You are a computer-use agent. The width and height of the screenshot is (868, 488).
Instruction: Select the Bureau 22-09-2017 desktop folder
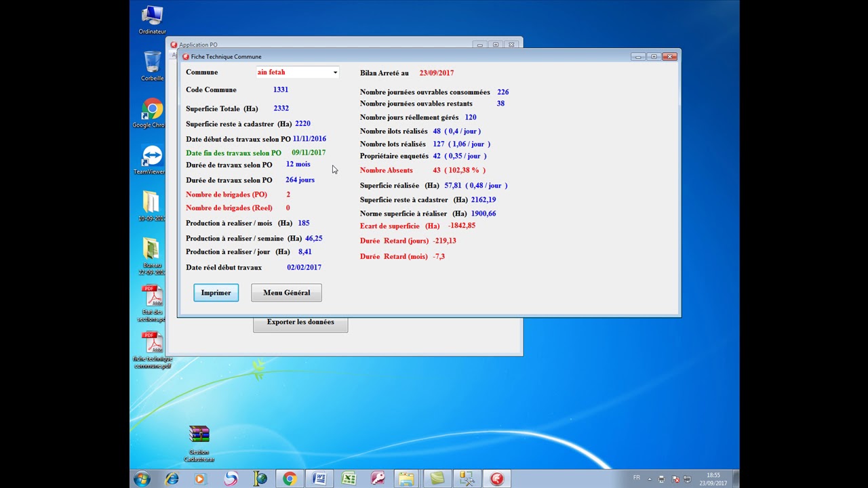(x=151, y=256)
